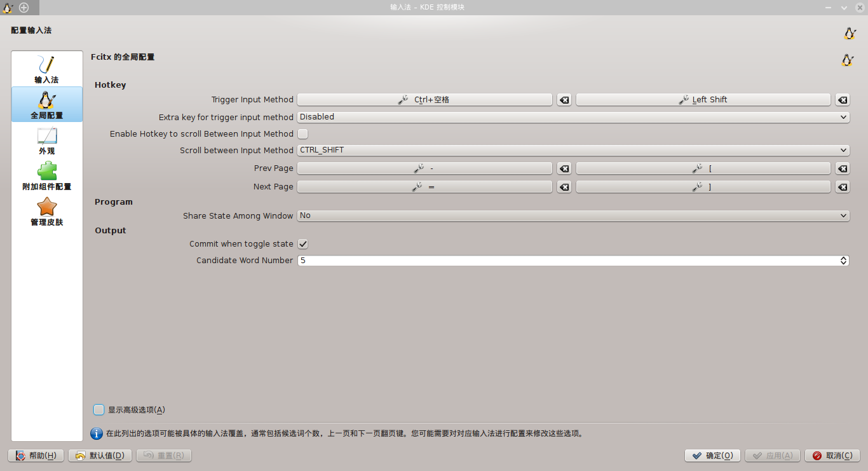
Task: Open Share State Among Window dropdown
Action: pos(573,216)
